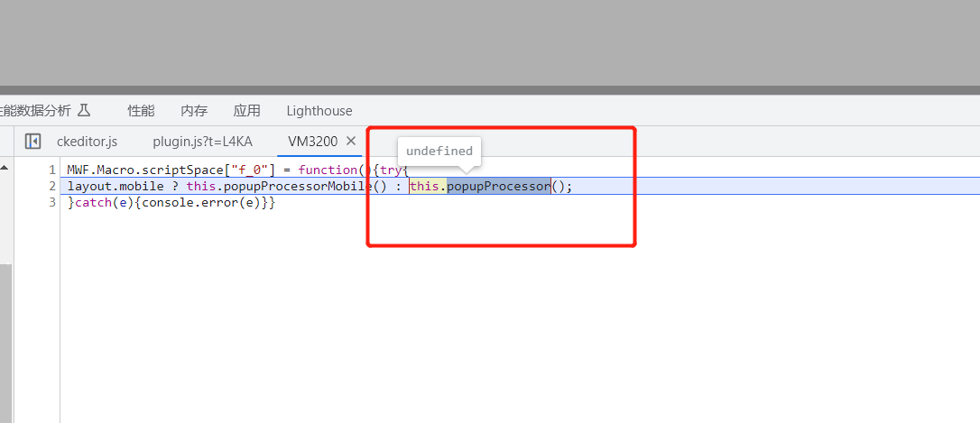
Task: Click popupProcessorMobile in line 2
Action: pos(298,186)
